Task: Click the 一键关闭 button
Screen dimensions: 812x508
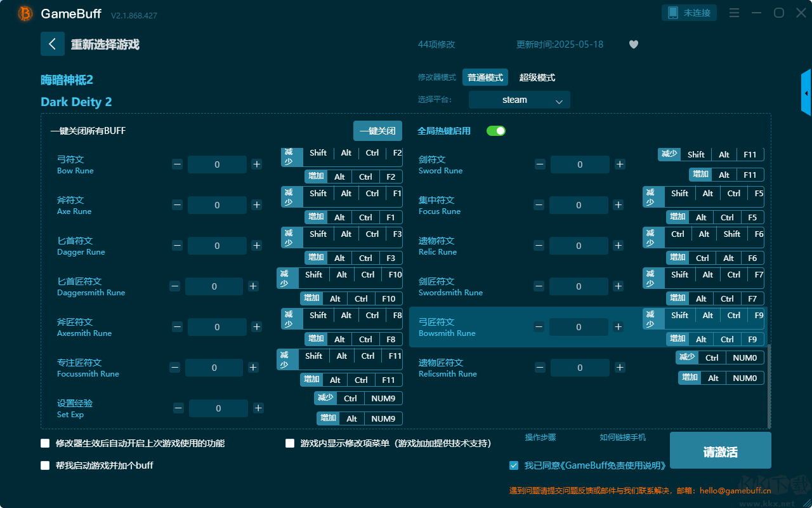Action: click(x=377, y=131)
